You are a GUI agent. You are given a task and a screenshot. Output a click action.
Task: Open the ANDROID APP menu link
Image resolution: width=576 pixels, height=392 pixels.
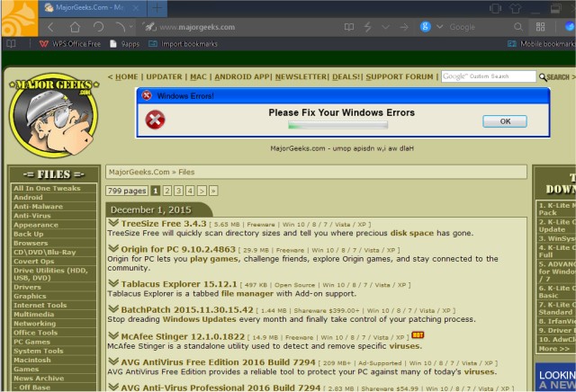click(242, 76)
